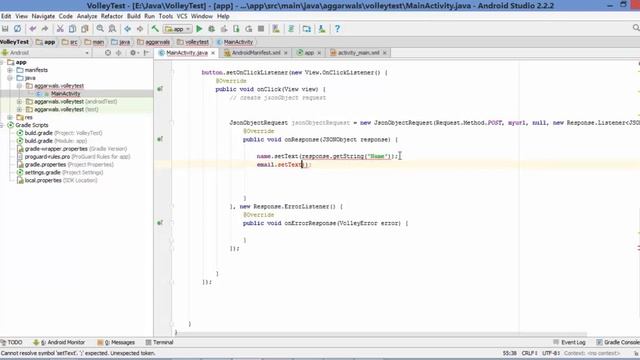Viewport: 640px width, 360px height.
Task: Click the Copy icon in toolbar
Action: [x=72, y=29]
